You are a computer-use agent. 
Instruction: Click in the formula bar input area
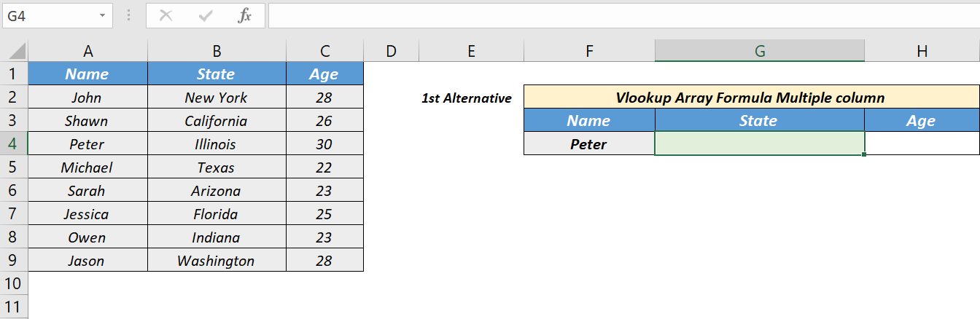(623, 15)
